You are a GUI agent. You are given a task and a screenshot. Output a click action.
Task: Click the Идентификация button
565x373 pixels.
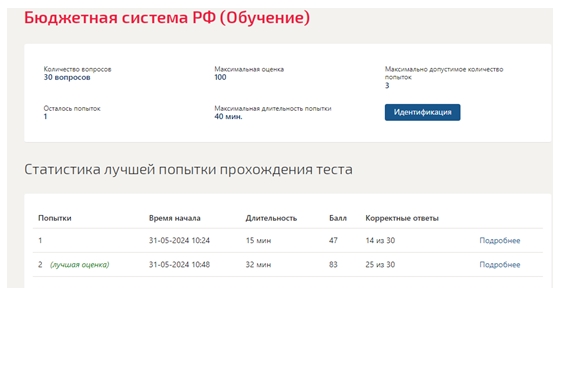(422, 112)
